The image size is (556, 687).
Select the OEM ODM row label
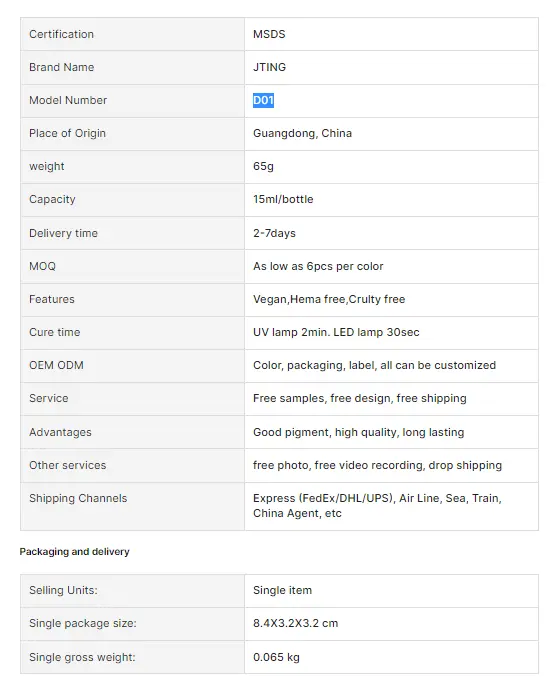[56, 365]
